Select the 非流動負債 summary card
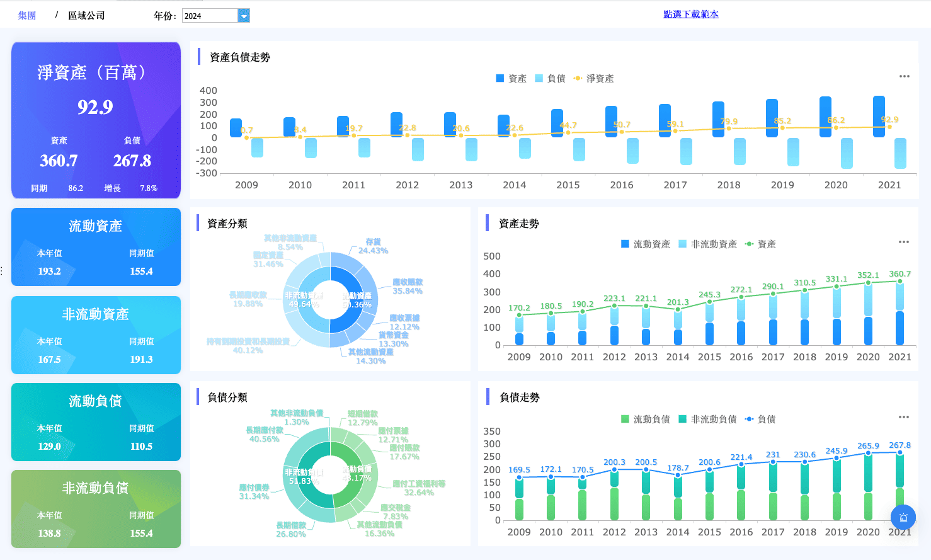The image size is (931, 560). click(96, 509)
